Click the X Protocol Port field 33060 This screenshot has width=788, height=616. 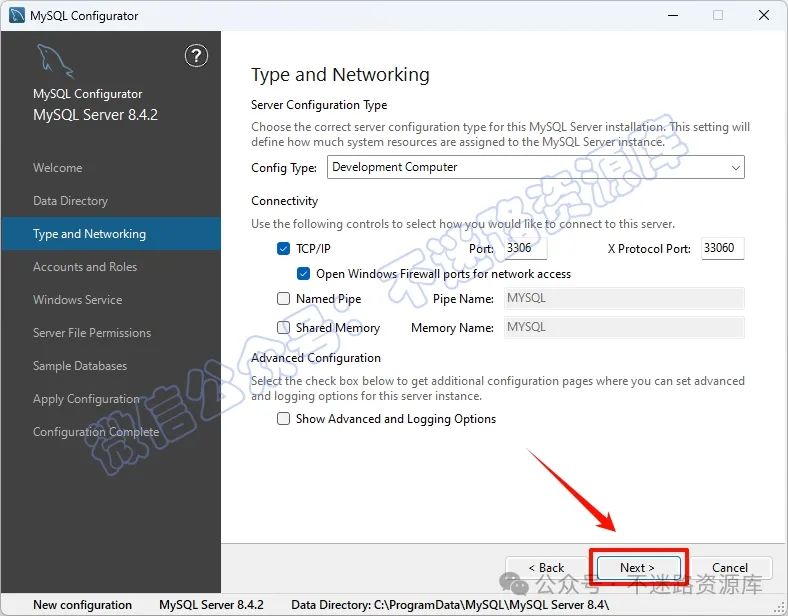pos(723,248)
